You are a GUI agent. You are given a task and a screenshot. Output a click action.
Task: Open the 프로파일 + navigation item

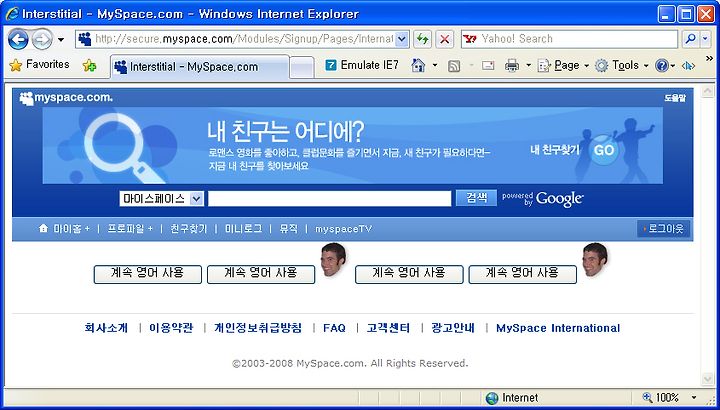pos(130,229)
